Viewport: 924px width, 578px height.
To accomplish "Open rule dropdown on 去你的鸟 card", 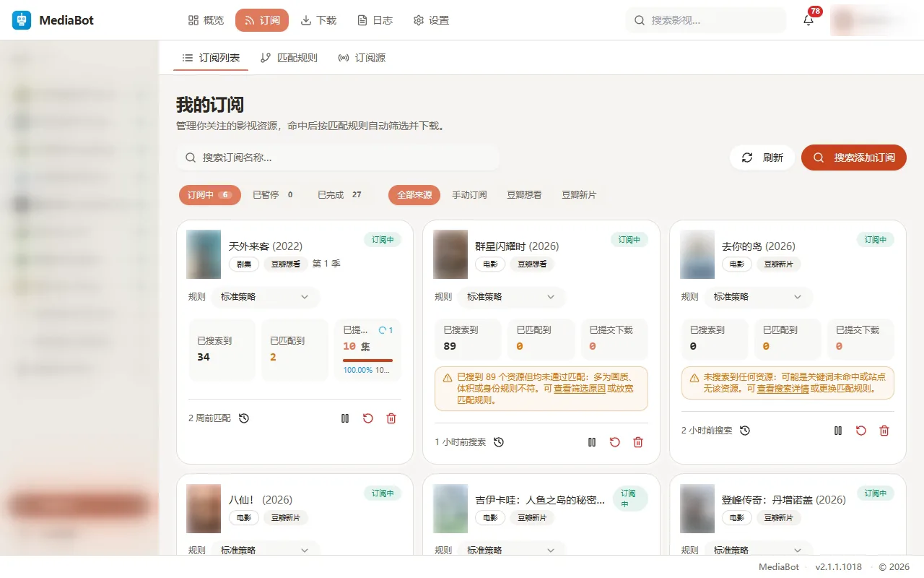I will pyautogui.click(x=758, y=297).
